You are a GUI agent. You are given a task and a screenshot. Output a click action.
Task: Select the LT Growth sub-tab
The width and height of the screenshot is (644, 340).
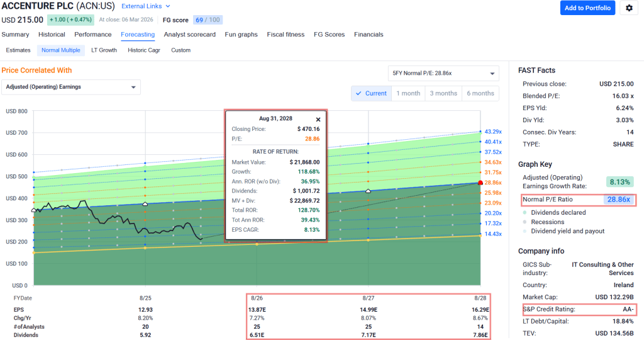[x=104, y=50]
